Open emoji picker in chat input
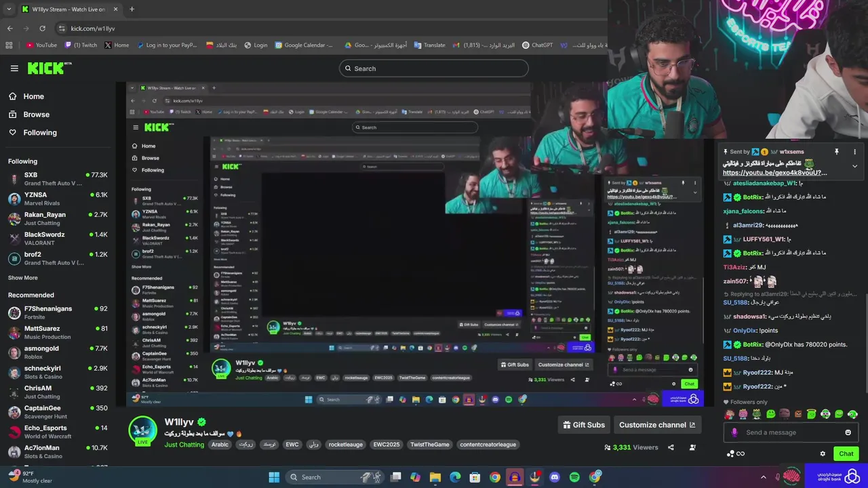 pos(848,432)
